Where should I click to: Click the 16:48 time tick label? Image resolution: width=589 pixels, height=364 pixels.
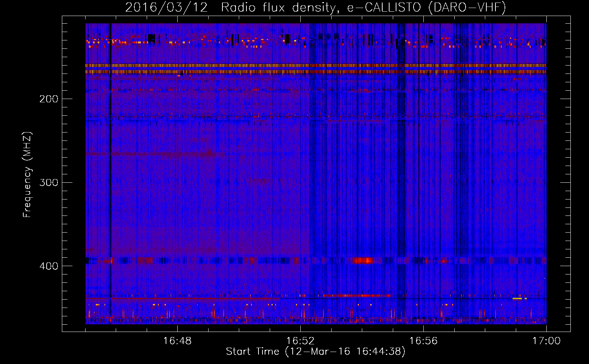[177, 341]
